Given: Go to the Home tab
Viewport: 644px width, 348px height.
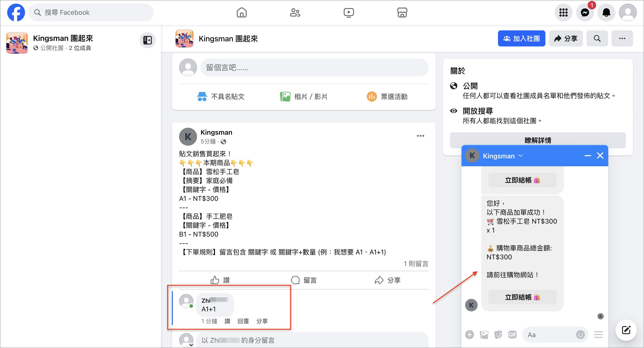Looking at the screenshot, I should pos(241,13).
